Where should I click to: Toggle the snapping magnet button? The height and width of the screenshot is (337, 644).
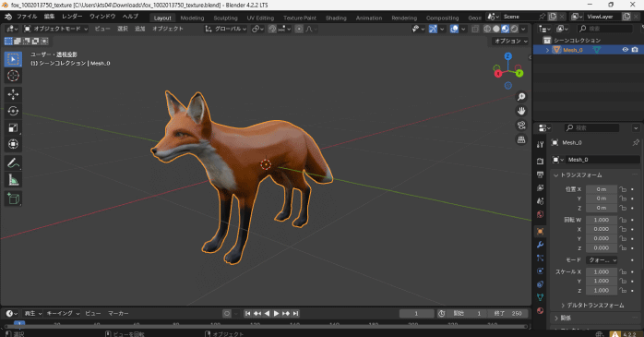pyautogui.click(x=272, y=29)
